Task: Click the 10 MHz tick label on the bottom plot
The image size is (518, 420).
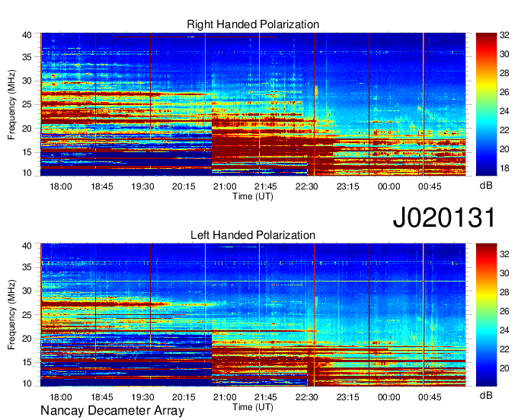Action: 27,383
